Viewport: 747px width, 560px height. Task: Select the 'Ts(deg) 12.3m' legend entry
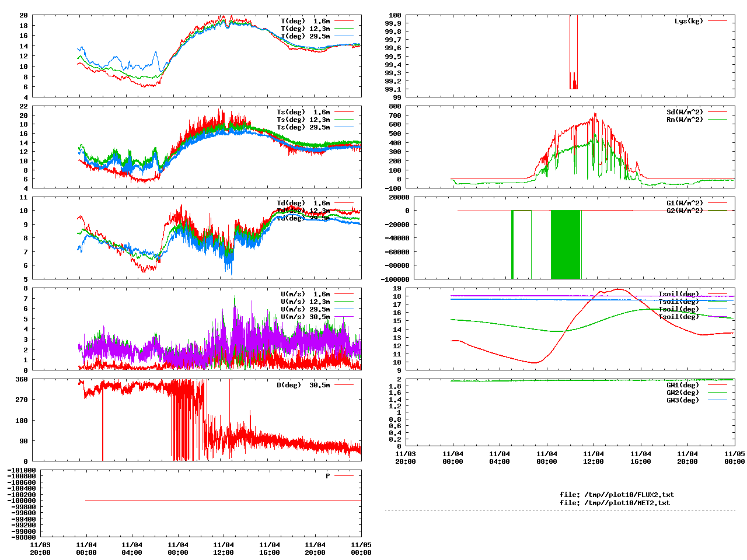pyautogui.click(x=303, y=120)
